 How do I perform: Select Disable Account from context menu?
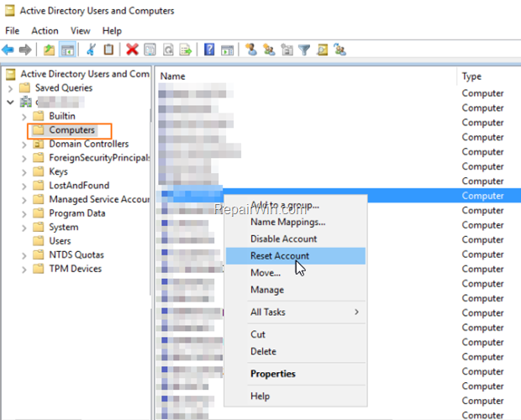(x=296, y=239)
